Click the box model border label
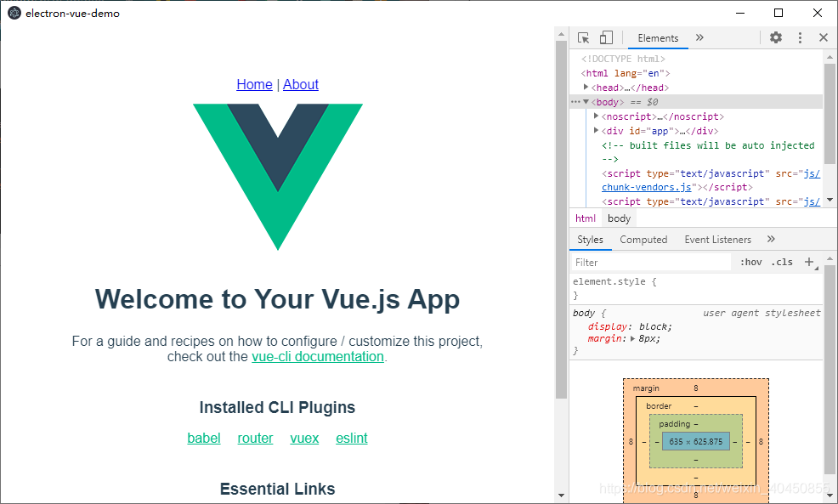Screen dimensions: 838x504 tap(659, 405)
